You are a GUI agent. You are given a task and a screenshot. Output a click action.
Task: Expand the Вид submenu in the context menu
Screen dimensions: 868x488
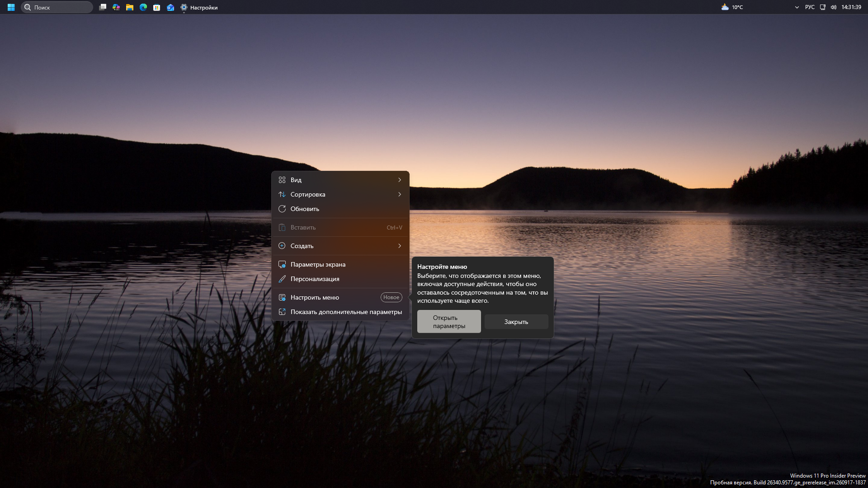(x=340, y=180)
